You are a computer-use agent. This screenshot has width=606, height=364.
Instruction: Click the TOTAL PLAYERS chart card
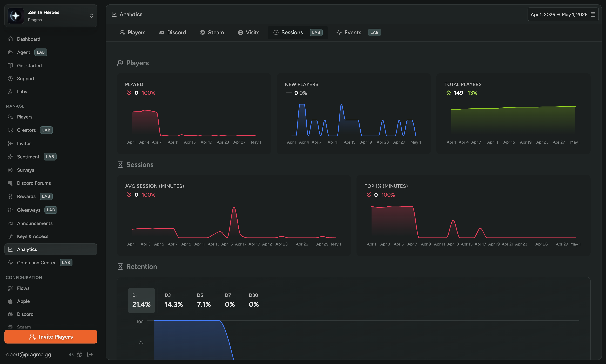[513, 114]
